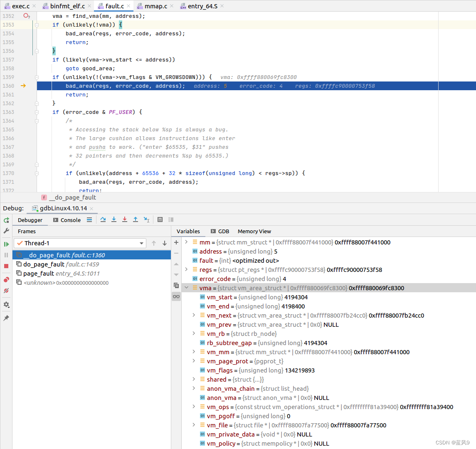Viewport: 476px width, 449px height.
Task: Expand the shared struct field
Action: click(x=194, y=379)
